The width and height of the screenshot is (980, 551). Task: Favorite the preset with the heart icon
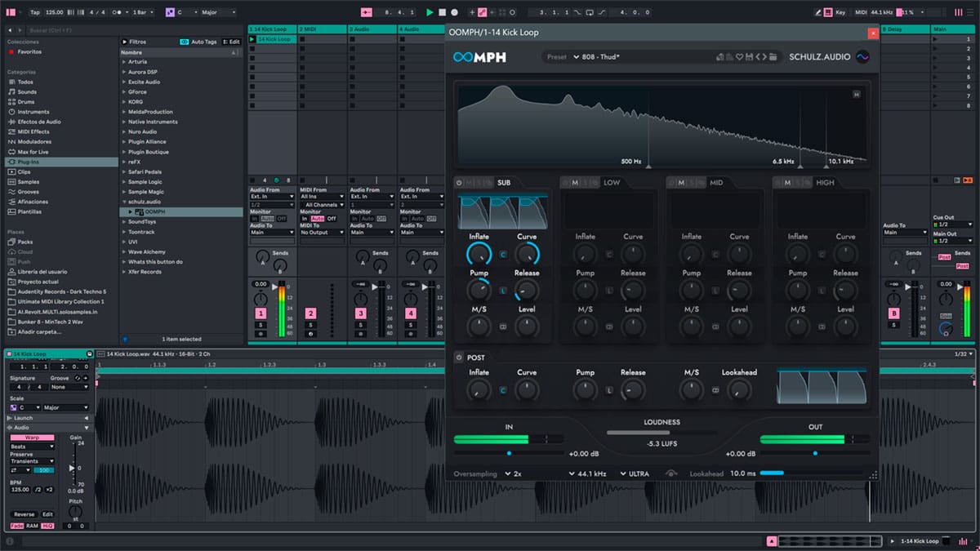(740, 57)
